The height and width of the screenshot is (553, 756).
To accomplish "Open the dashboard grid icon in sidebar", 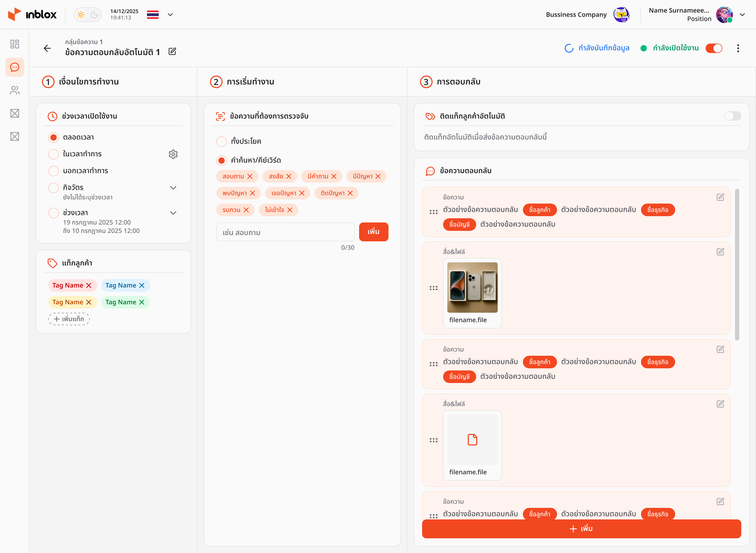I will click(x=14, y=44).
